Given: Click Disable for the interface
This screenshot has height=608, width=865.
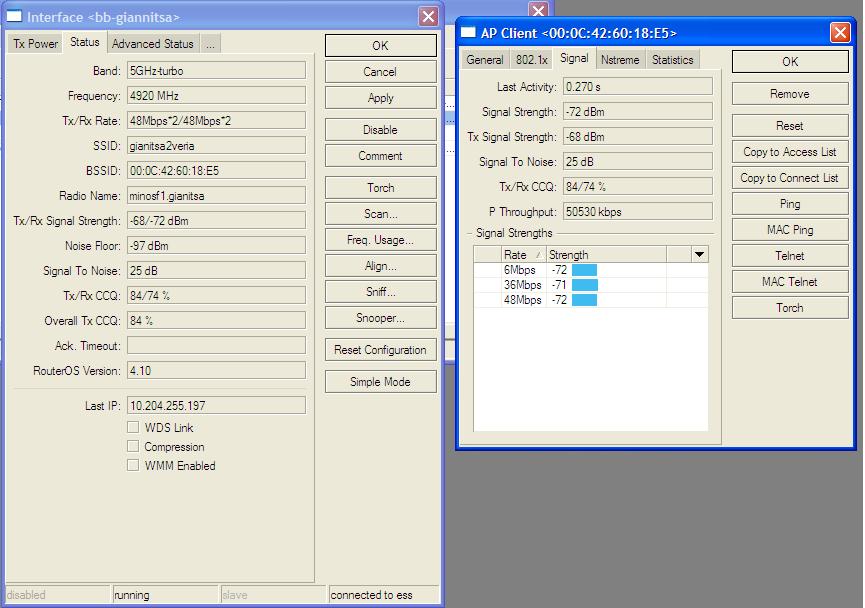Looking at the screenshot, I should coord(381,130).
